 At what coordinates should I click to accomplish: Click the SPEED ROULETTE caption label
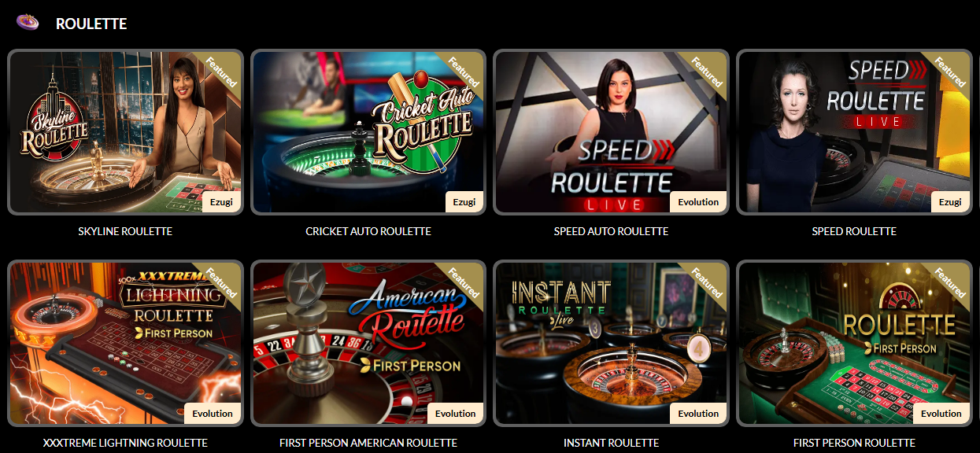pos(854,231)
